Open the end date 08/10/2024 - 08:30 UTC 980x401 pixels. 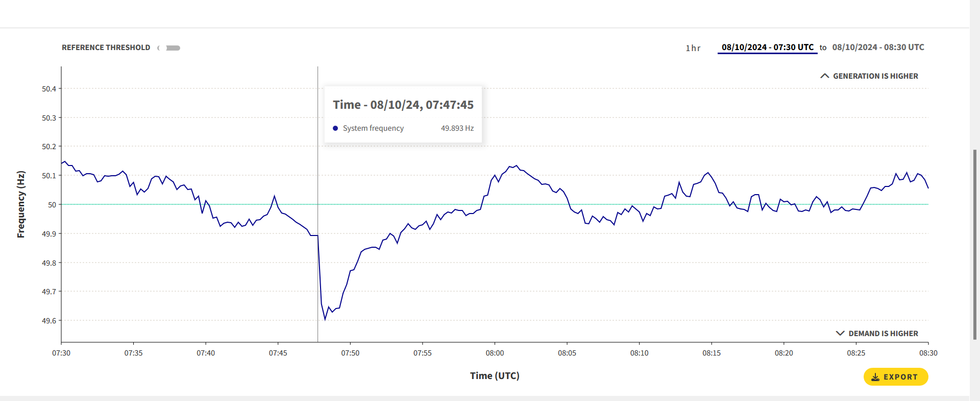coord(878,48)
